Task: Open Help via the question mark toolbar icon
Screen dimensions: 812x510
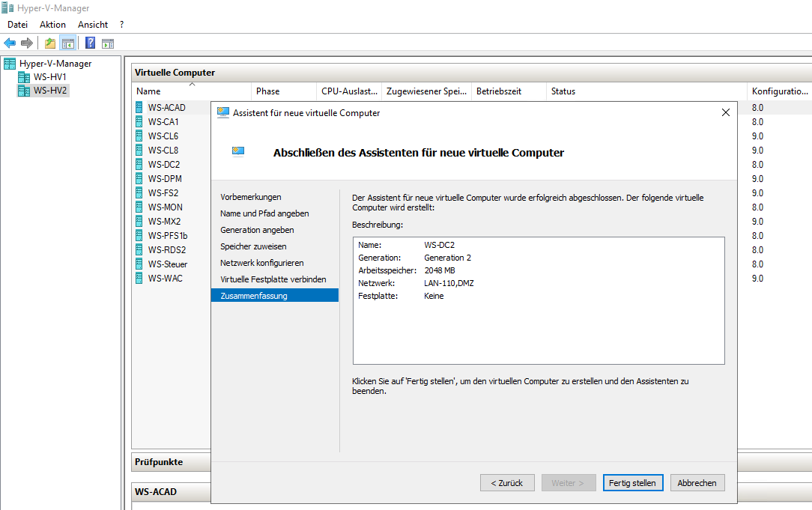Action: 90,43
